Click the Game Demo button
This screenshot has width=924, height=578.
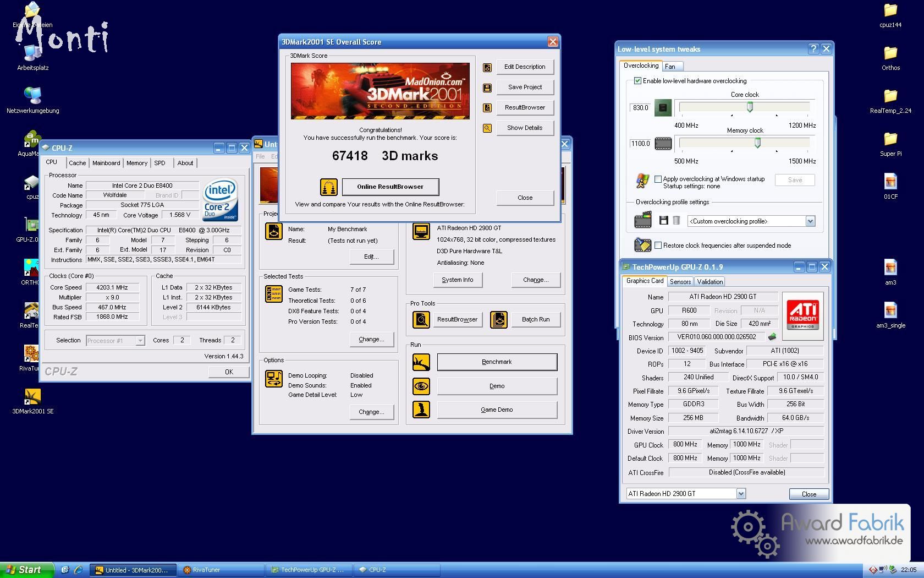497,410
